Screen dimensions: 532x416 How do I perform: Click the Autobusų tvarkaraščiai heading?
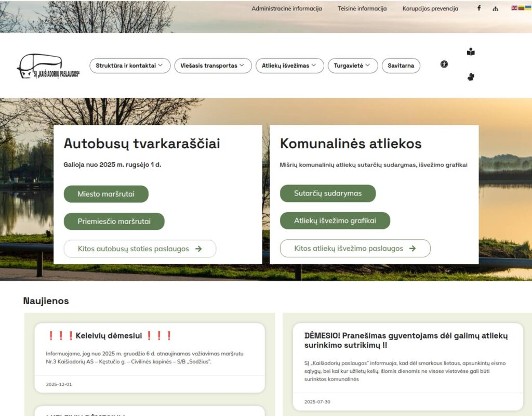(142, 144)
